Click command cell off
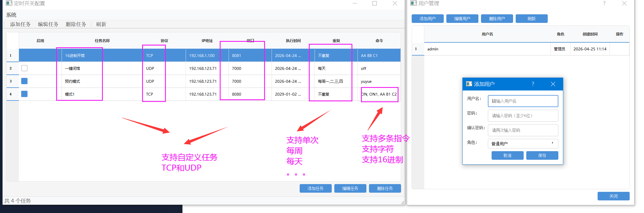The height and width of the screenshot is (213, 644). (379, 68)
